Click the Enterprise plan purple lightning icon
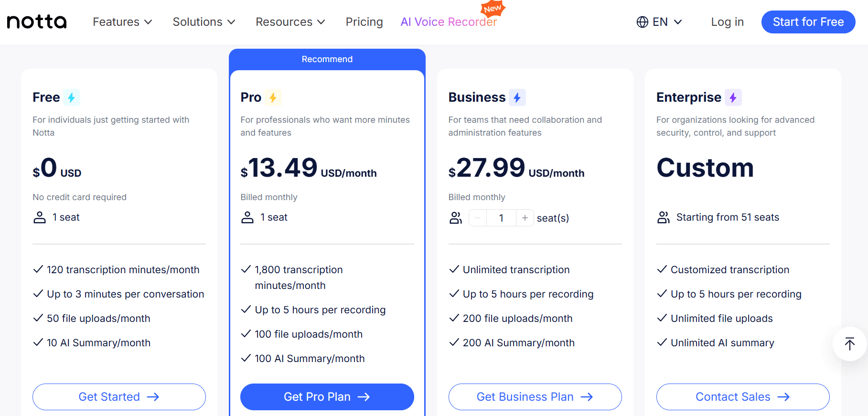The width and height of the screenshot is (868, 416). (x=733, y=97)
